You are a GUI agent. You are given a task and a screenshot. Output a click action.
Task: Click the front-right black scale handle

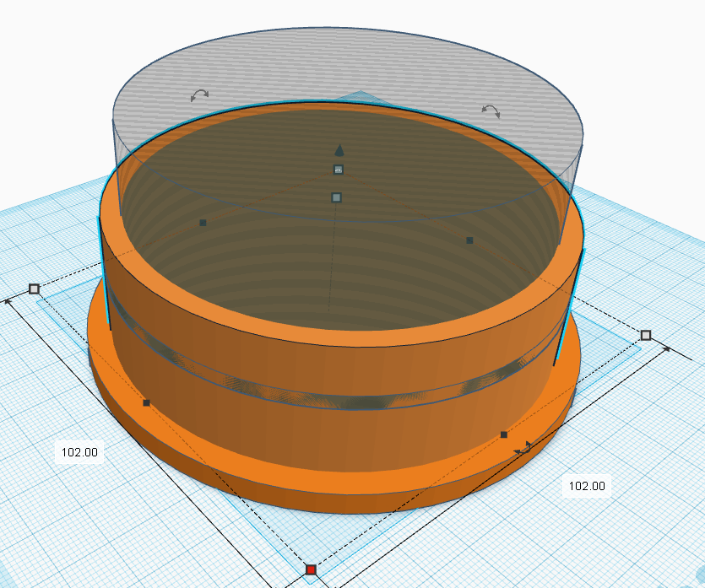[504, 434]
